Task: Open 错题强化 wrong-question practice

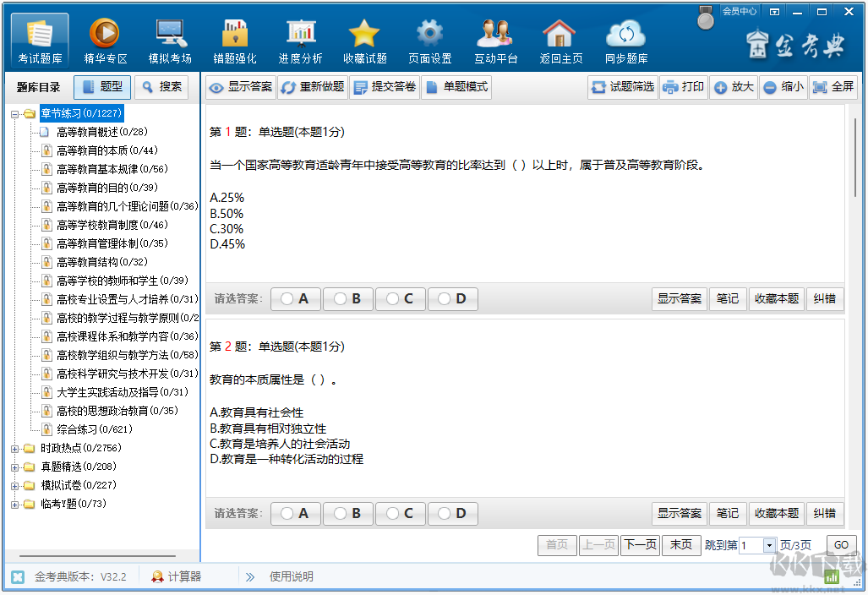Action: (x=234, y=40)
